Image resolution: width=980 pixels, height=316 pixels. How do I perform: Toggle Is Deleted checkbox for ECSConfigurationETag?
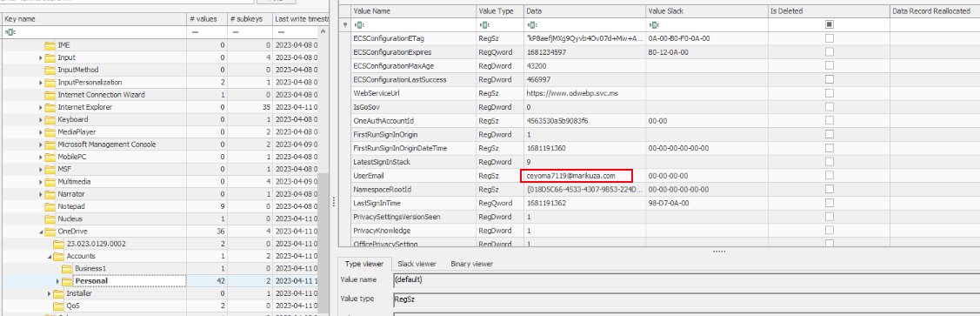point(830,38)
